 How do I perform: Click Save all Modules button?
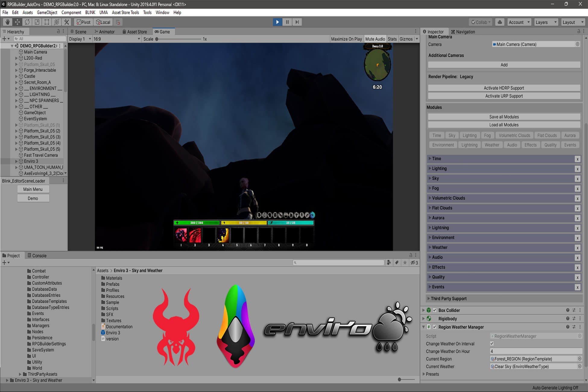click(x=504, y=117)
